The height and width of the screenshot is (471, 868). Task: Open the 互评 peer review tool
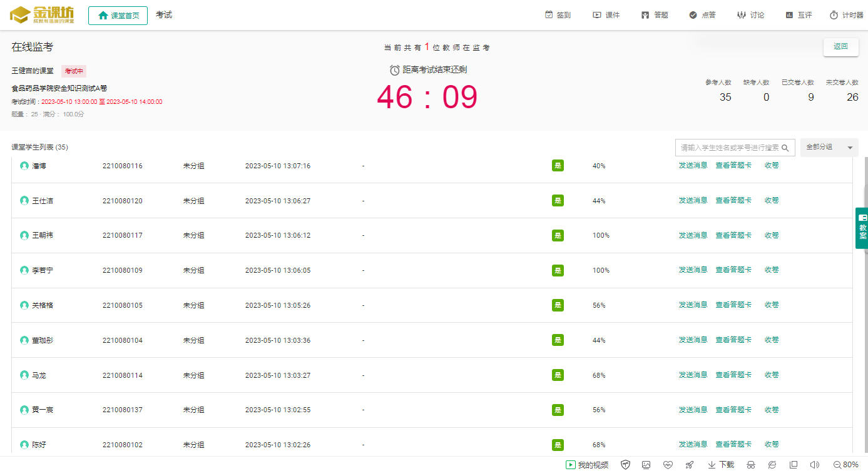[x=799, y=15]
